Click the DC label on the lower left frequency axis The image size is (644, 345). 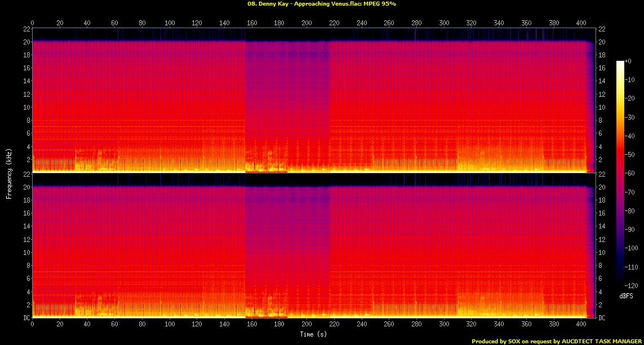26,317
